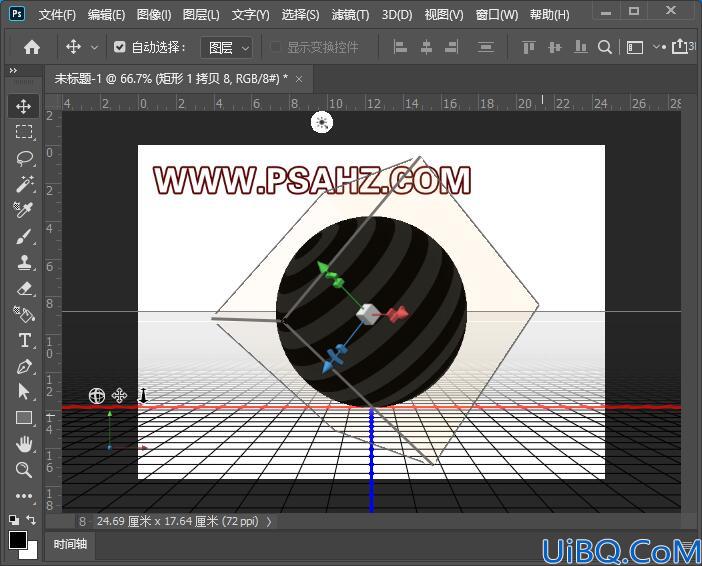Image resolution: width=702 pixels, height=566 pixels.
Task: Open the 帮助(H) menu
Action: tap(549, 15)
